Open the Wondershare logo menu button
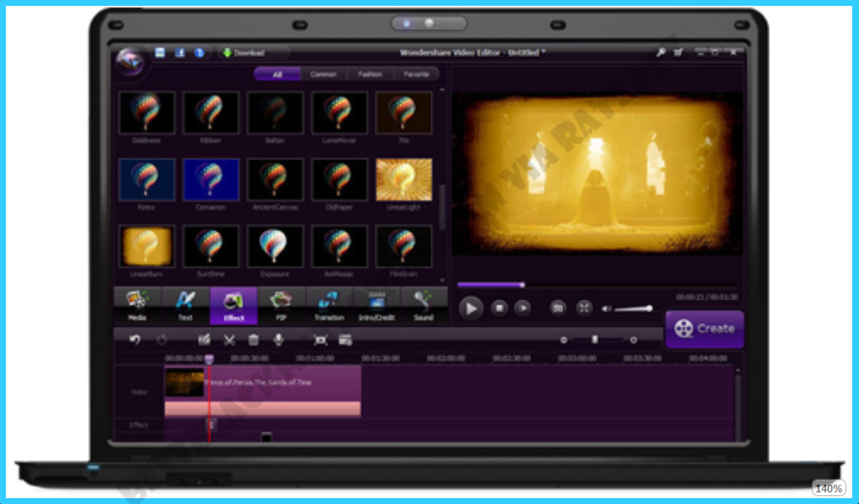This screenshot has width=859, height=504. (x=131, y=61)
